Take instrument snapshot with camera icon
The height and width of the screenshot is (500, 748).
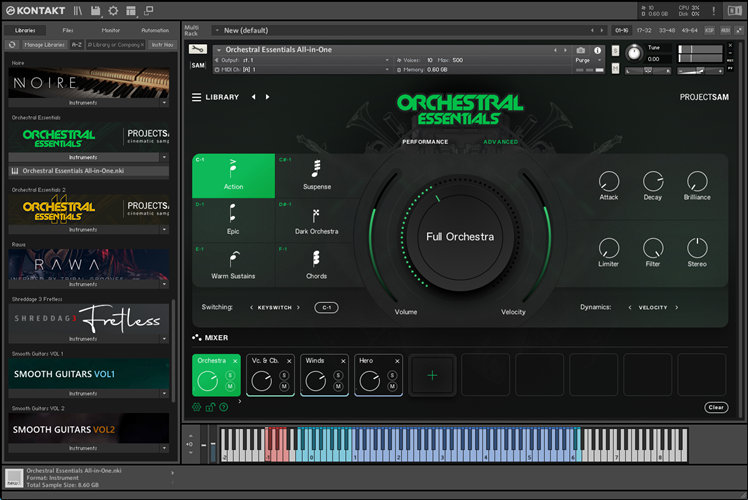(x=580, y=49)
